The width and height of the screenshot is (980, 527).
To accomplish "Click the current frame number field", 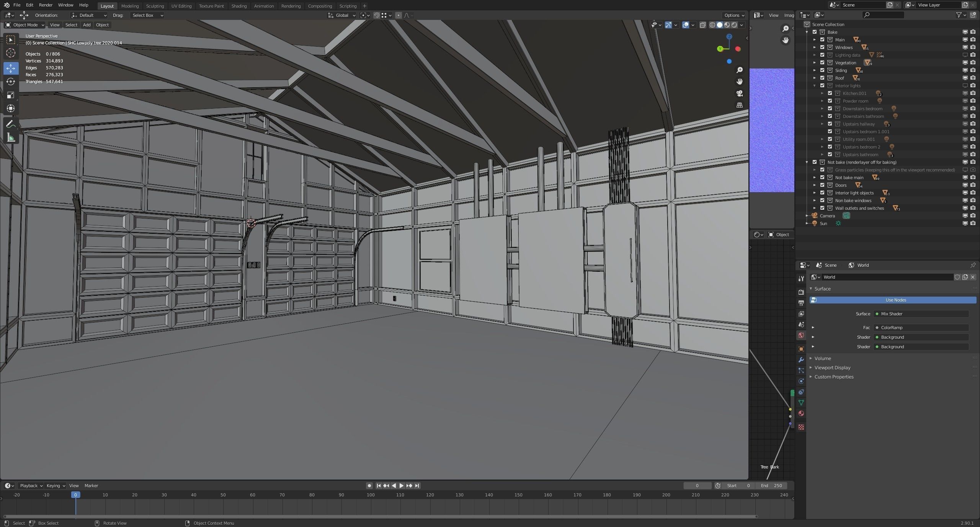I will coord(697,486).
